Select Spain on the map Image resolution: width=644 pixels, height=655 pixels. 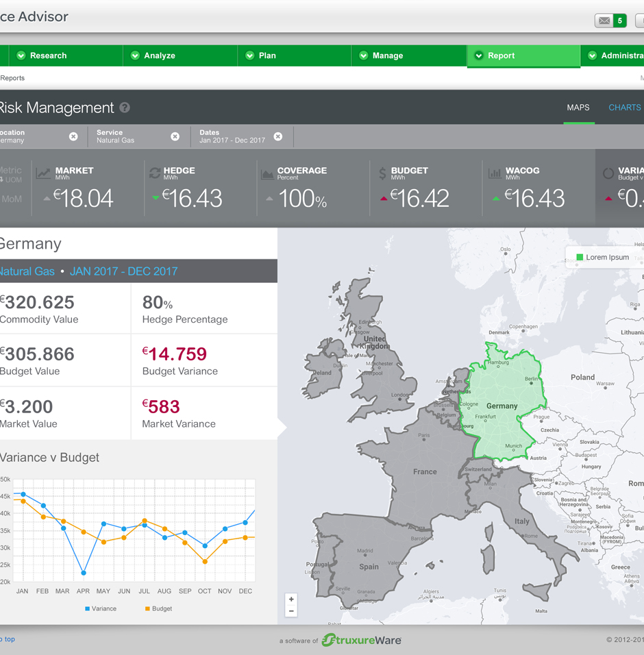pyautogui.click(x=369, y=567)
